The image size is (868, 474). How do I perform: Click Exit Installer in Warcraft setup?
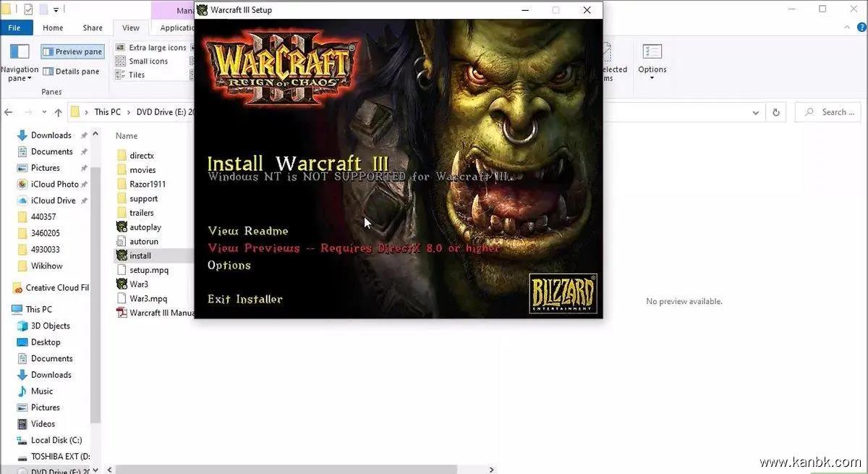click(244, 299)
